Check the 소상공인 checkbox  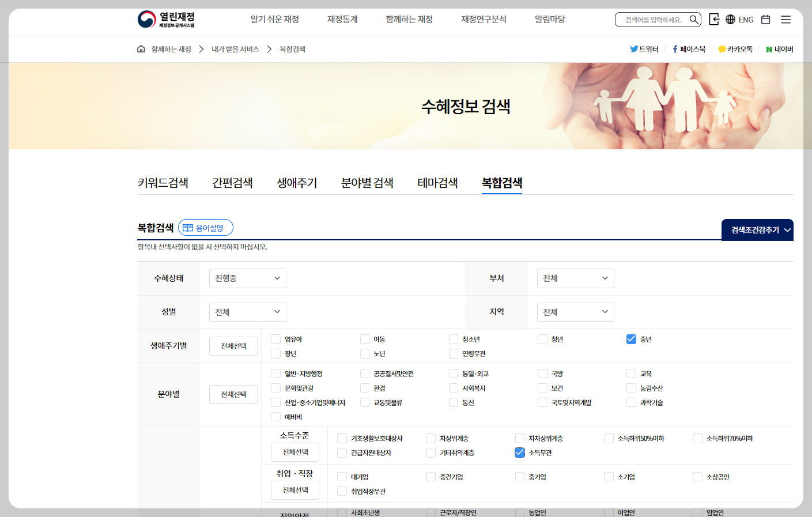point(697,477)
